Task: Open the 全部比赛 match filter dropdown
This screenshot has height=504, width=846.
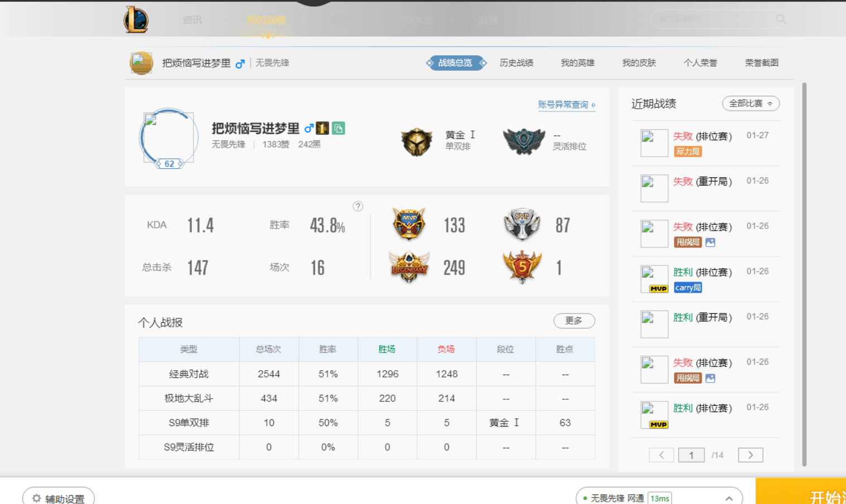Action: (751, 104)
